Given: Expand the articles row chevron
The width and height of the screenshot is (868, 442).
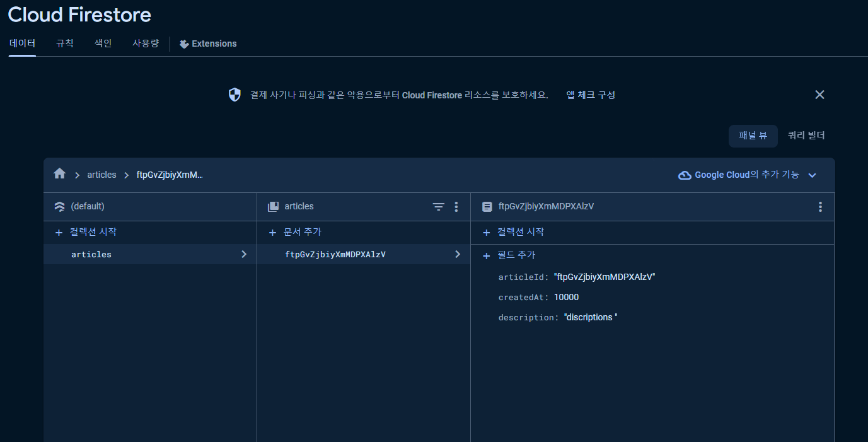Looking at the screenshot, I should click(x=244, y=254).
